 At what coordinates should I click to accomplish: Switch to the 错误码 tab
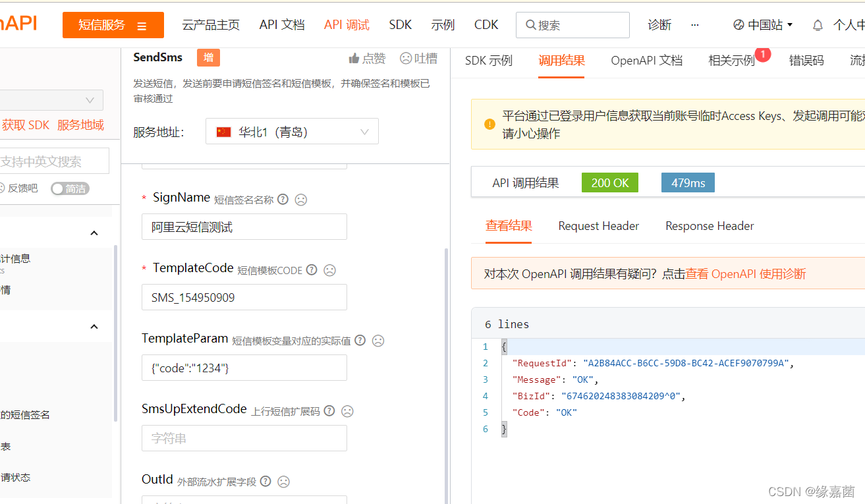click(x=806, y=61)
